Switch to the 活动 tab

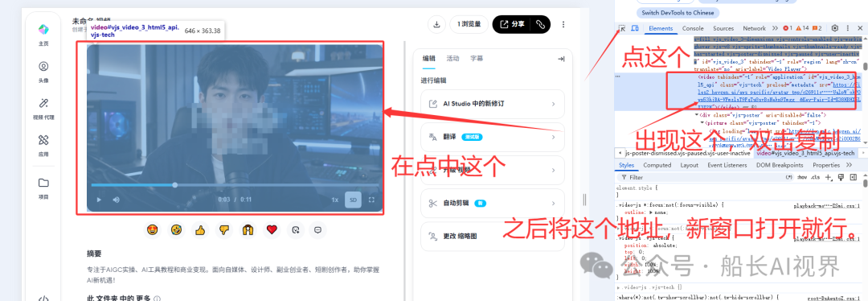[x=452, y=58]
